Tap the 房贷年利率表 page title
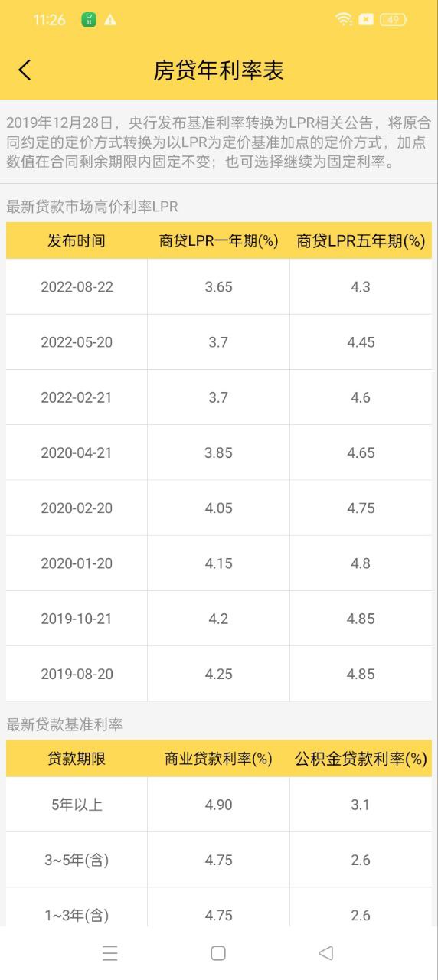This screenshot has width=438, height=980. point(219,70)
